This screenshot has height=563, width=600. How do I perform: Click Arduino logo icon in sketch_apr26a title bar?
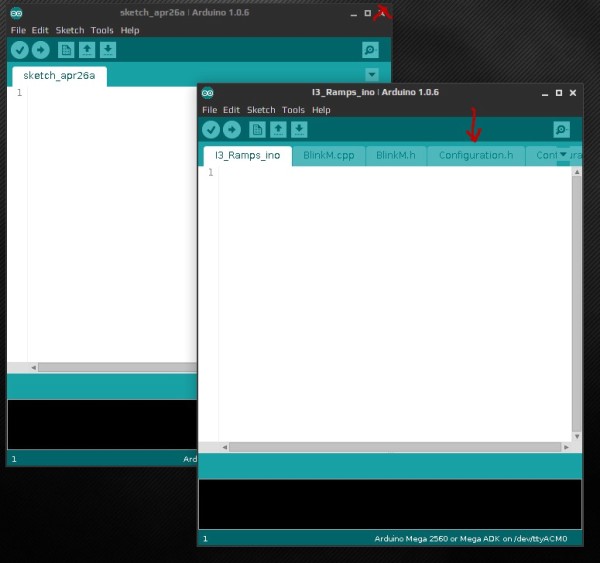(x=16, y=13)
